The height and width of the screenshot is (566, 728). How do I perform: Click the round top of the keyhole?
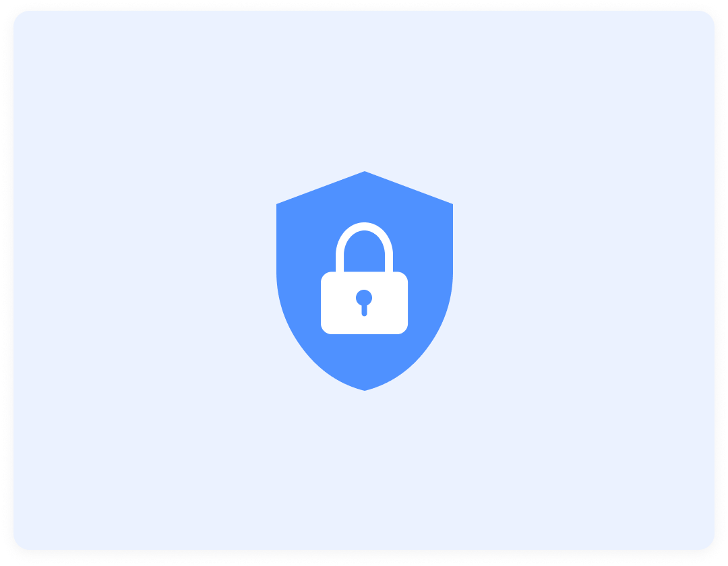tap(364, 297)
